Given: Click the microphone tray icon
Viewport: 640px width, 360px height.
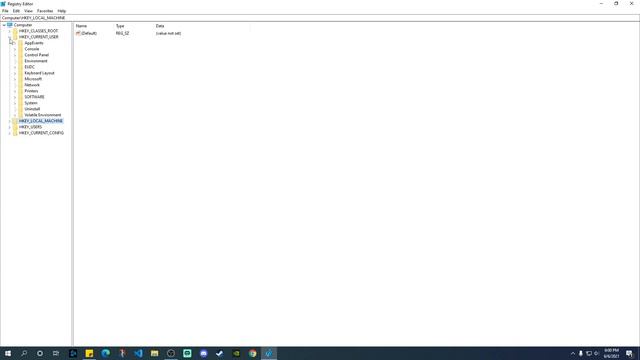Looking at the screenshot, I should click(x=581, y=353).
